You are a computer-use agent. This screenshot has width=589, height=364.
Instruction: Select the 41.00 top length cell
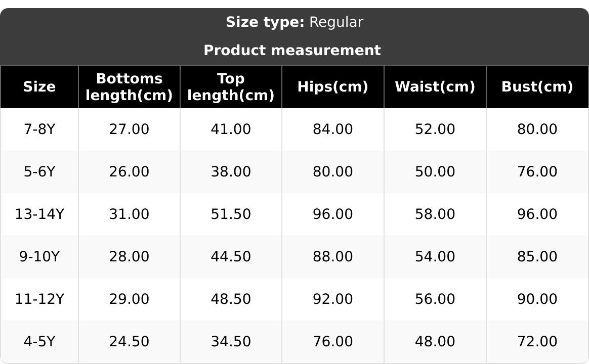[x=231, y=129]
